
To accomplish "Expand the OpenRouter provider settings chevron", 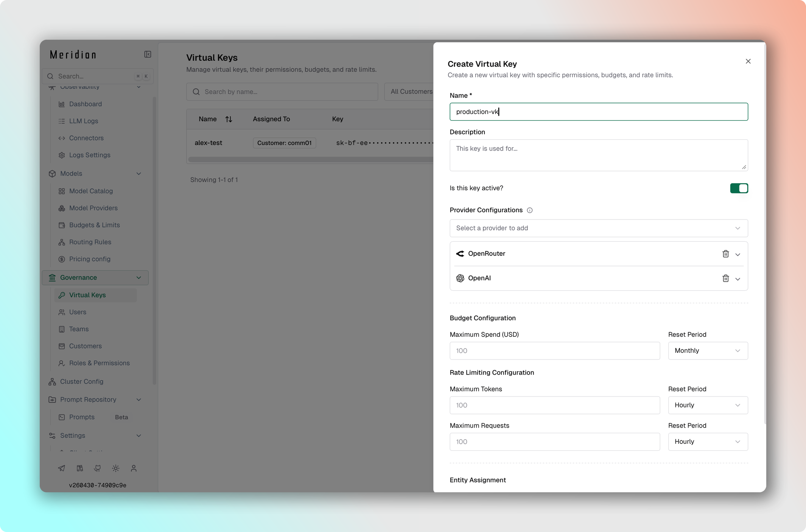I will pyautogui.click(x=738, y=255).
